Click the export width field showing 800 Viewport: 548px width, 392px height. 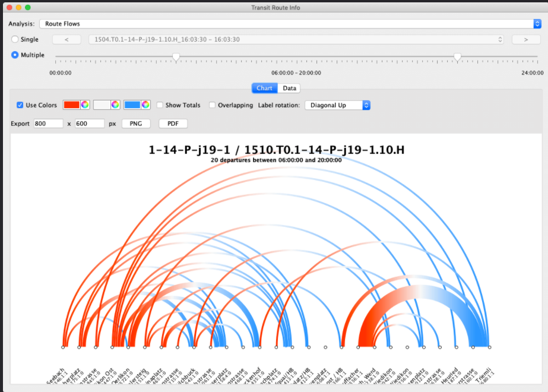tap(48, 124)
